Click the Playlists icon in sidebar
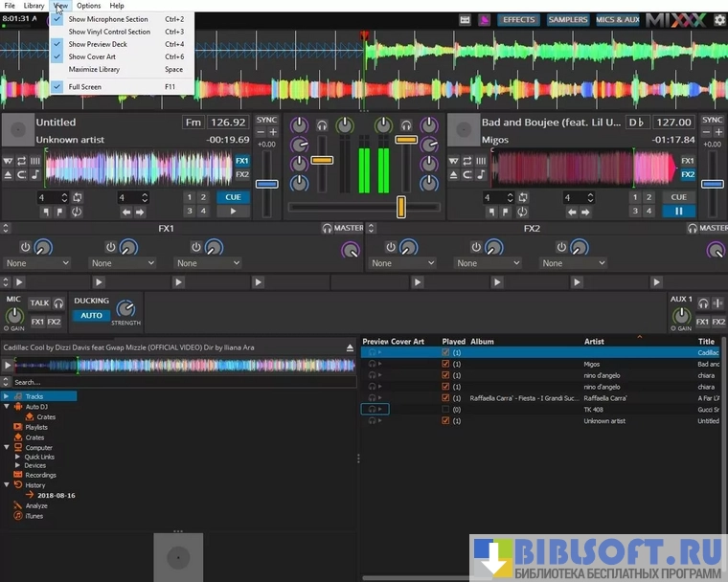Screen dimensions: 728x582 pyautogui.click(x=18, y=427)
